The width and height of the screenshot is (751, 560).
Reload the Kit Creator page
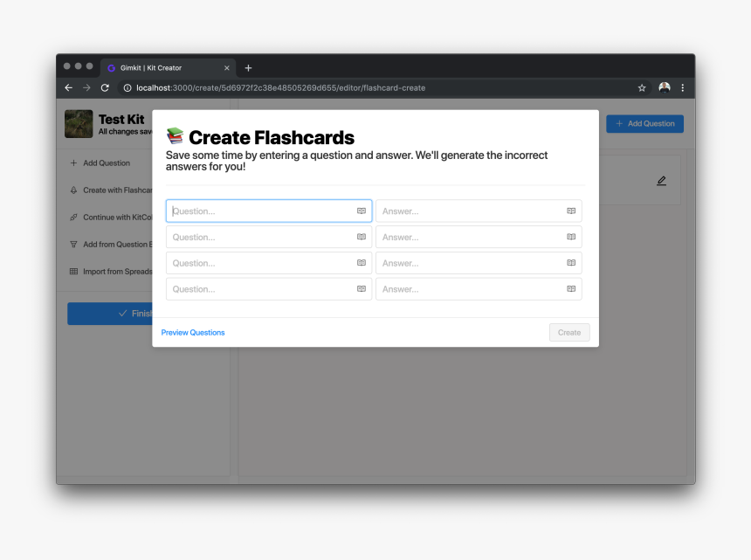(105, 87)
